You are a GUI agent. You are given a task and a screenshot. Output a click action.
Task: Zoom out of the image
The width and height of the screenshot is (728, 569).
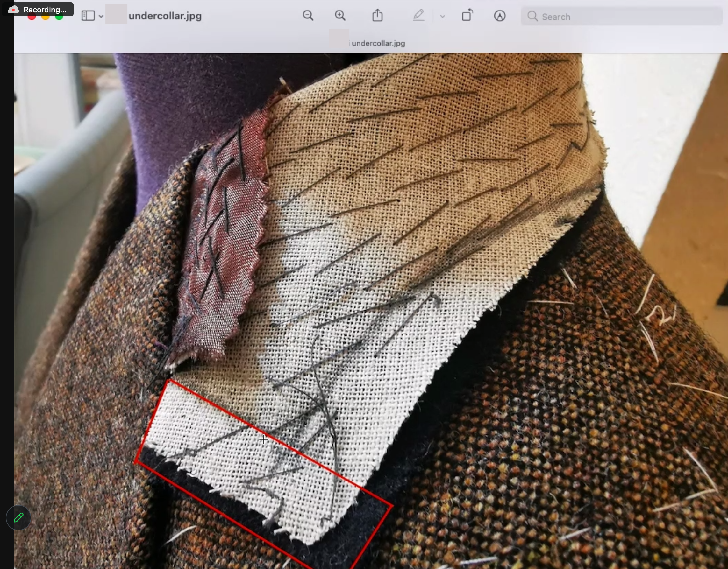pyautogui.click(x=308, y=16)
